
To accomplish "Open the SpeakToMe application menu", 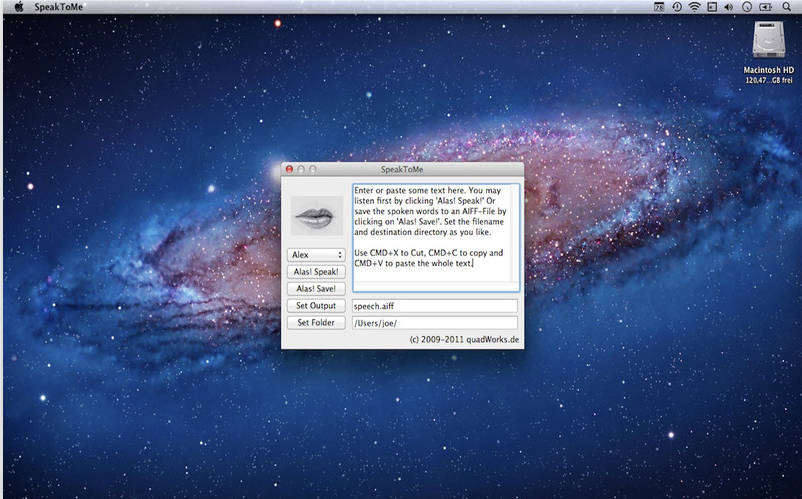I will 59,7.
